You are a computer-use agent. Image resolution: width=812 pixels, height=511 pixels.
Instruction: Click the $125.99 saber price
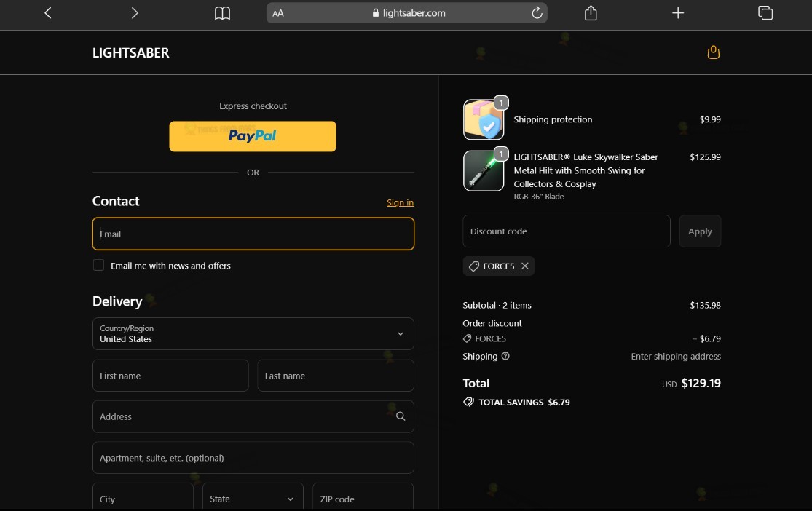pyautogui.click(x=705, y=157)
